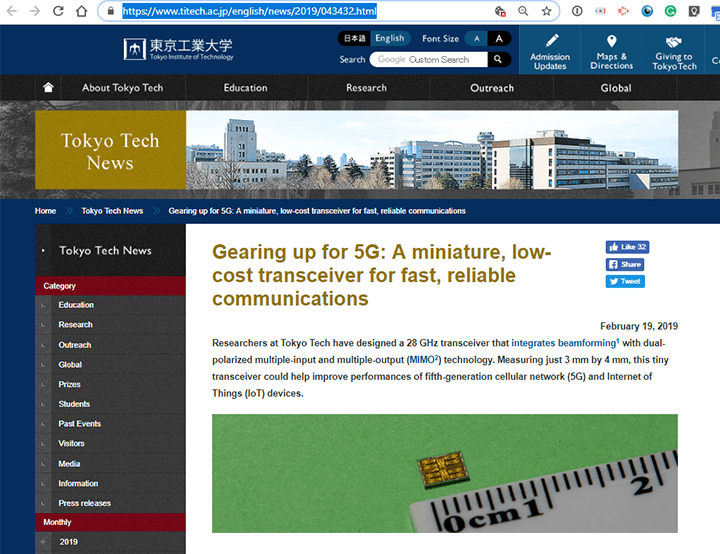
Task: Select Students category in sidebar
Action: 74,404
